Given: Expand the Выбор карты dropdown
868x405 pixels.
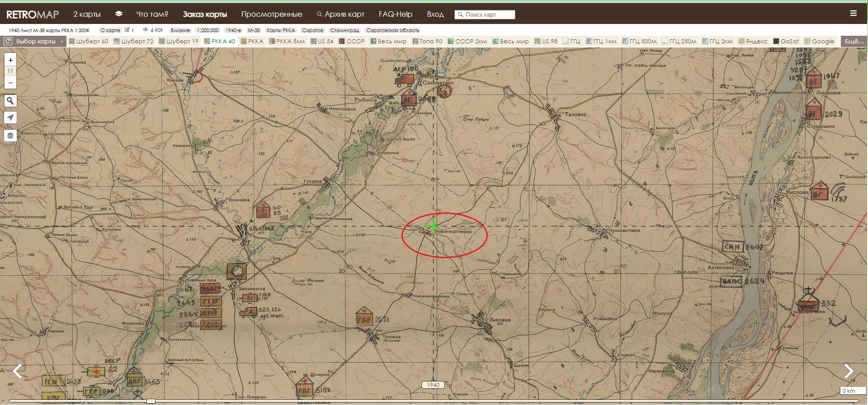Looking at the screenshot, I should (40, 41).
